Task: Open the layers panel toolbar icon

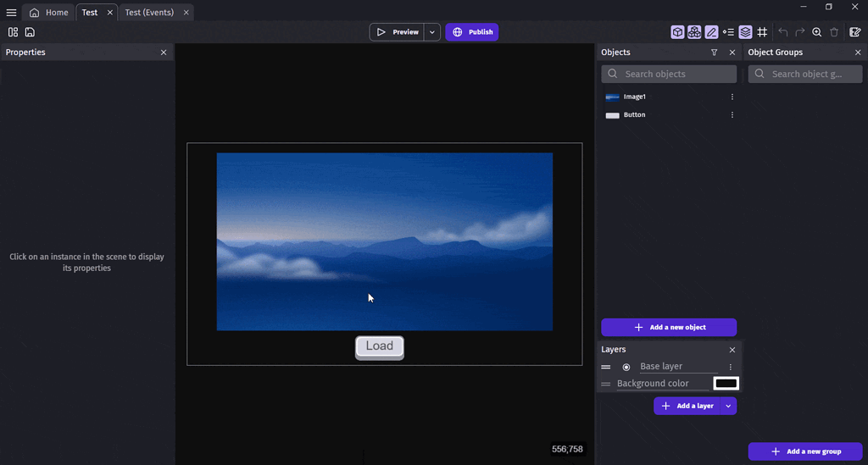Action: 746,32
